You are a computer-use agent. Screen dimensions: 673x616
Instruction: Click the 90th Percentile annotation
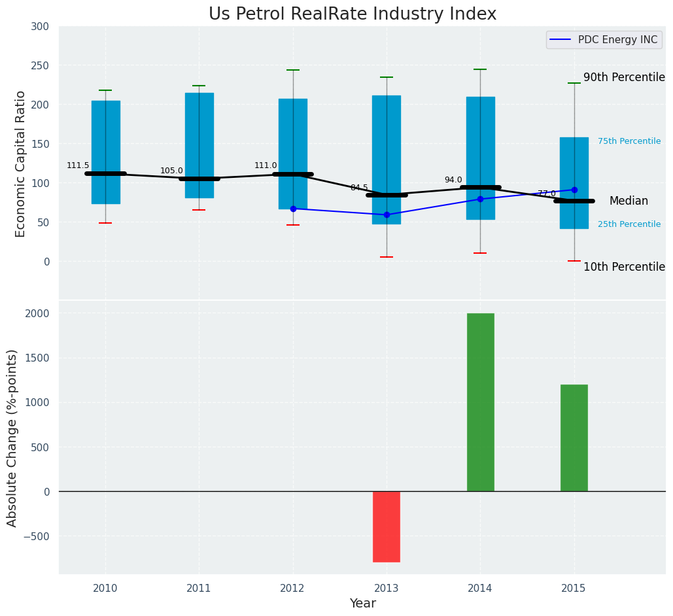tap(624, 77)
